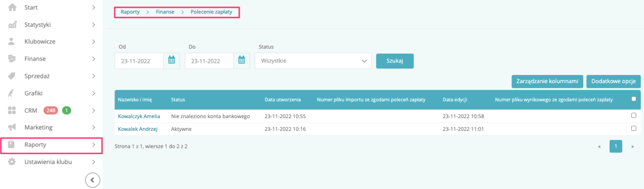644x189 pixels.
Task: Click inside the Od date input field
Action: pyautogui.click(x=140, y=61)
